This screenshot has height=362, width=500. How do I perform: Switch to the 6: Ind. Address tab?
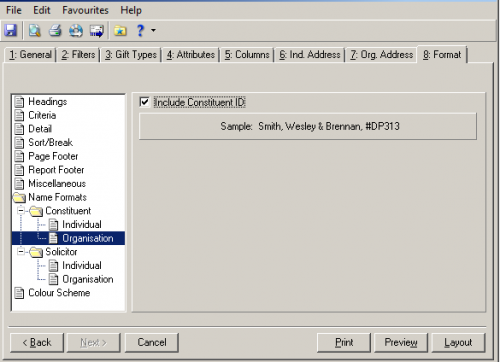point(310,55)
